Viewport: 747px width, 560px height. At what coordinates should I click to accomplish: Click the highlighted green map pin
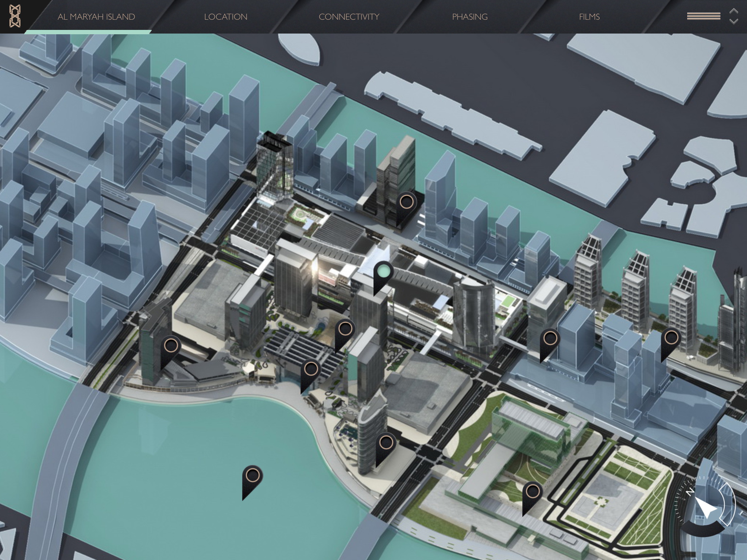[383, 272]
